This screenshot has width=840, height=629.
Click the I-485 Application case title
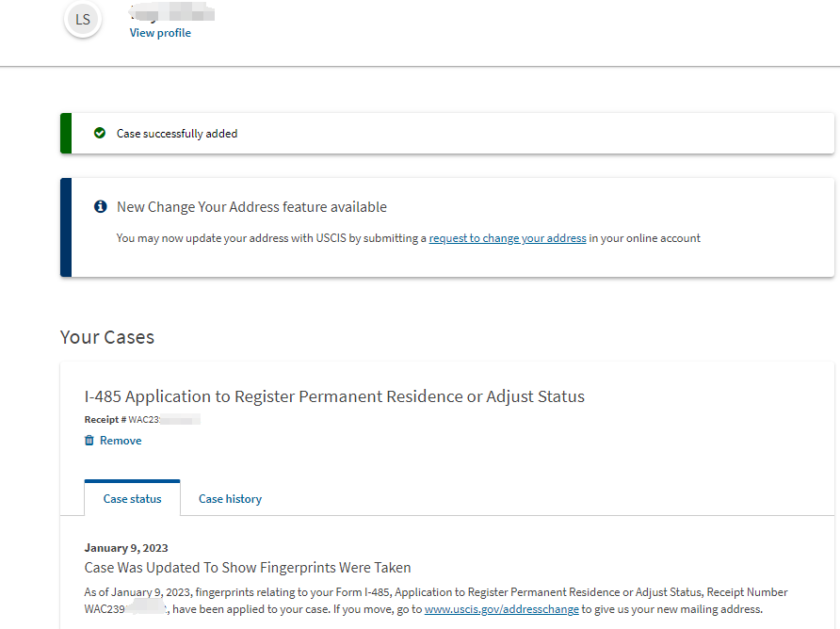tap(334, 396)
